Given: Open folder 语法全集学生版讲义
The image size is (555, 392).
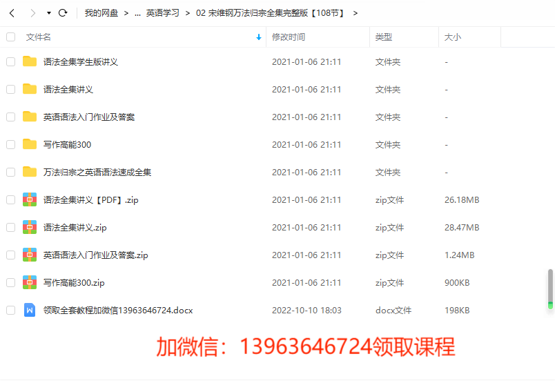Looking at the screenshot, I should click(x=81, y=62).
